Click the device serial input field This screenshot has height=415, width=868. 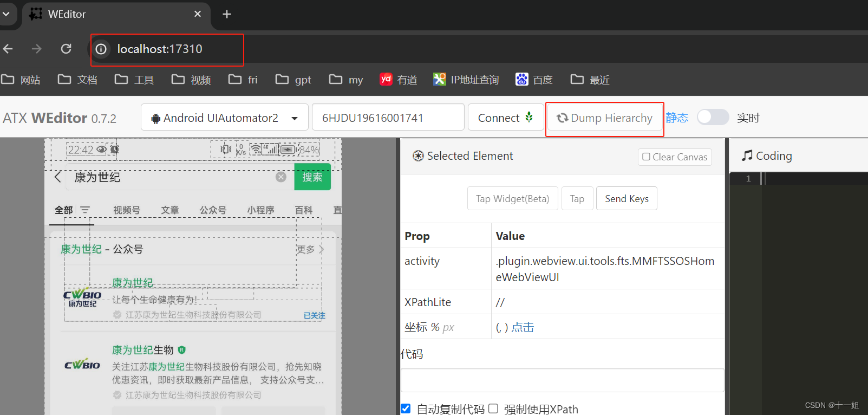[x=388, y=118]
